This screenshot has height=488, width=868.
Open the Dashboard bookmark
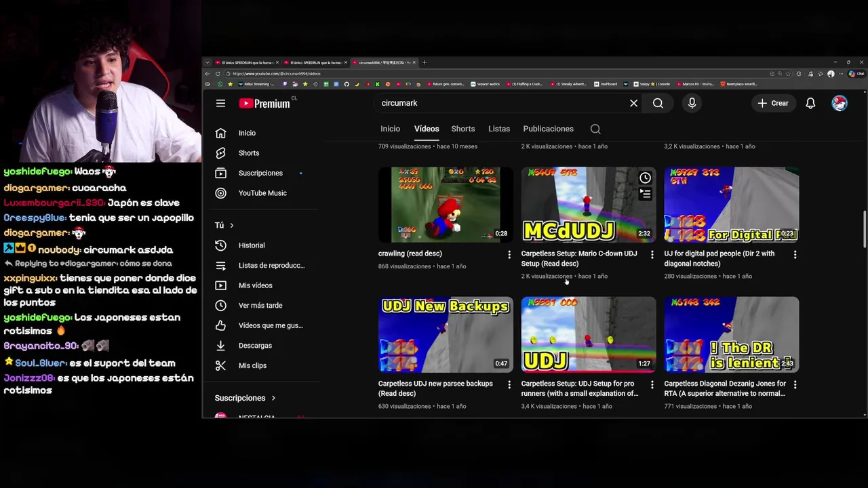(606, 84)
